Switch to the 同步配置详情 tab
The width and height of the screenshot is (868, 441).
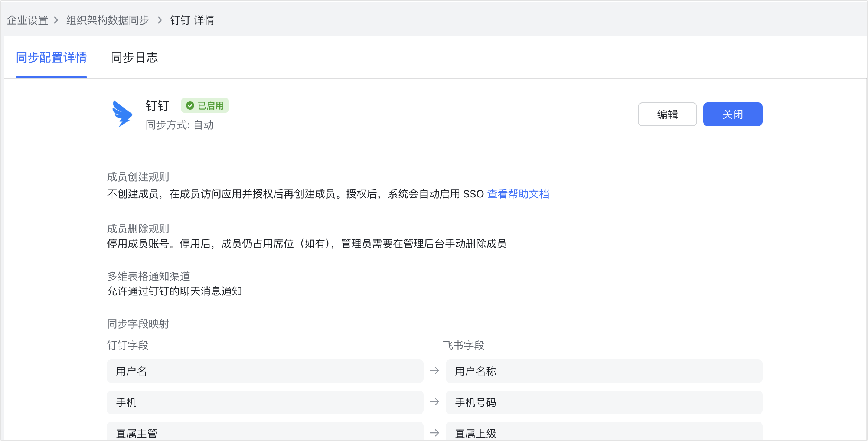click(51, 58)
